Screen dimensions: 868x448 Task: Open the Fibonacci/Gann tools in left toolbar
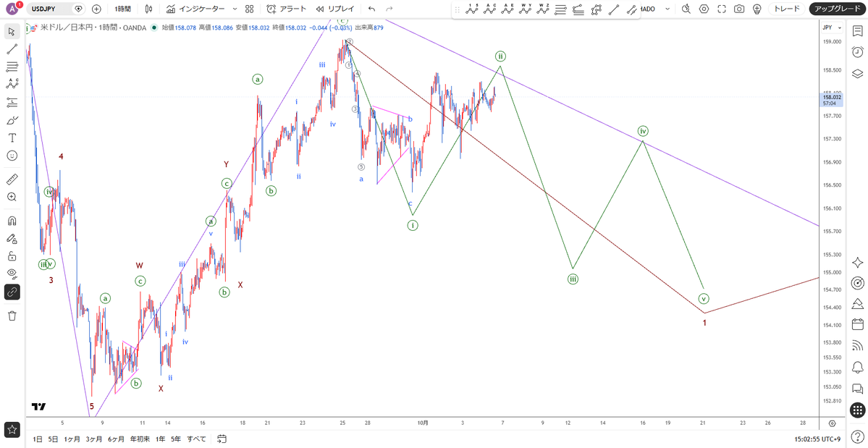[x=12, y=67]
